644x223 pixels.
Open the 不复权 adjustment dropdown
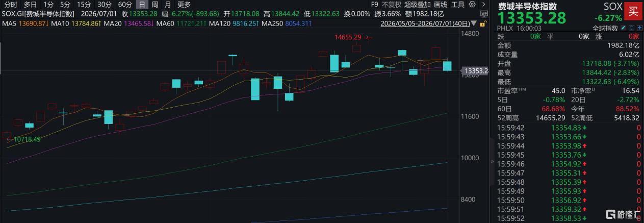[392, 5]
